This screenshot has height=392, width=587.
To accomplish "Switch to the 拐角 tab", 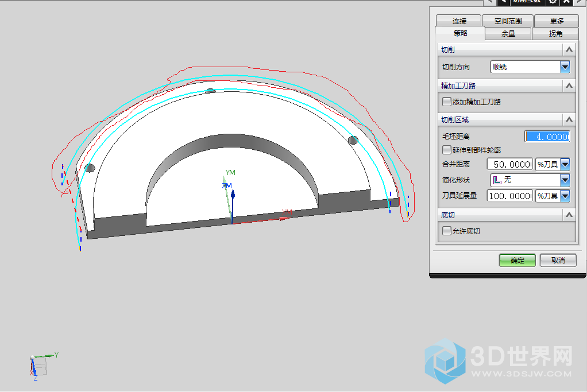I will tap(555, 34).
